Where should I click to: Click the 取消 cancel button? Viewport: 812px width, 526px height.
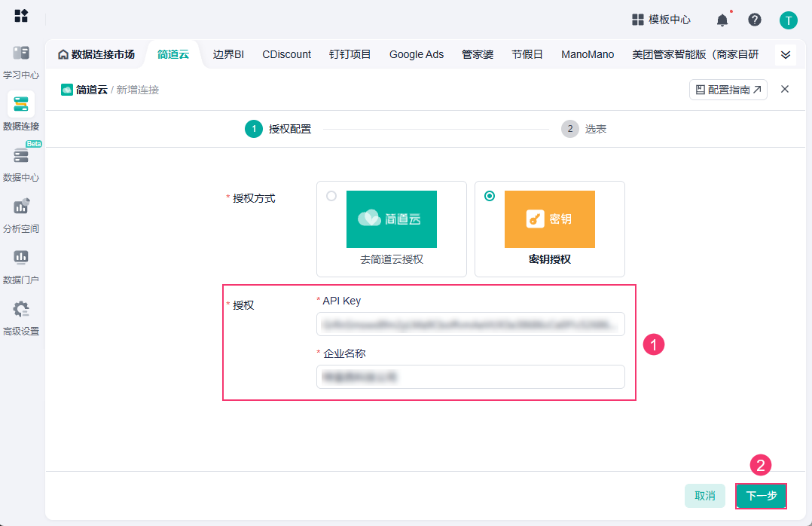(705, 496)
